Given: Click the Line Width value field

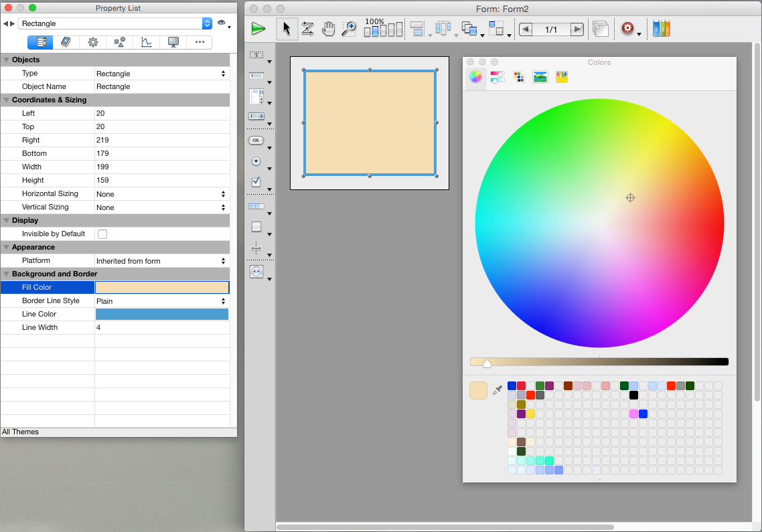Looking at the screenshot, I should pos(161,328).
